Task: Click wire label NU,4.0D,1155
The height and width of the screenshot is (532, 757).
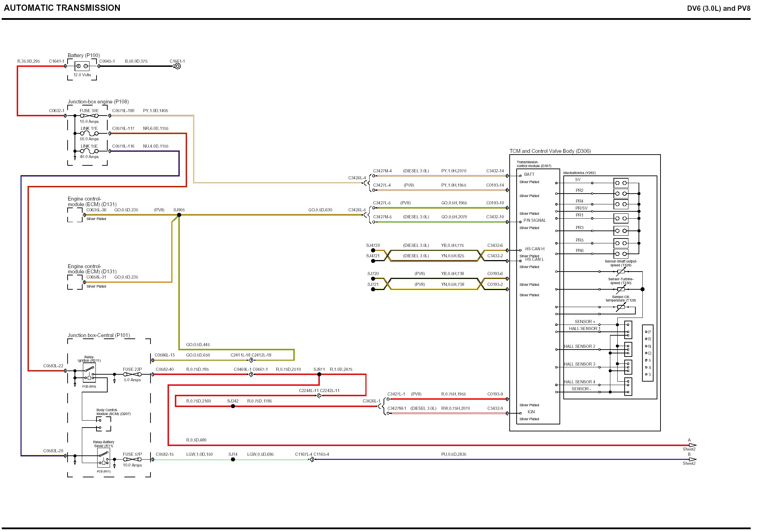Action: tap(156, 146)
